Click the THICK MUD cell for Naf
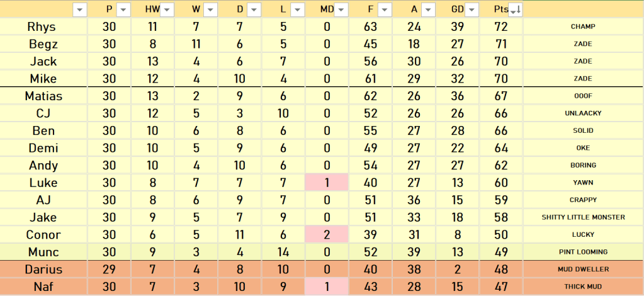The height and width of the screenshot is (296, 644). [x=583, y=287]
